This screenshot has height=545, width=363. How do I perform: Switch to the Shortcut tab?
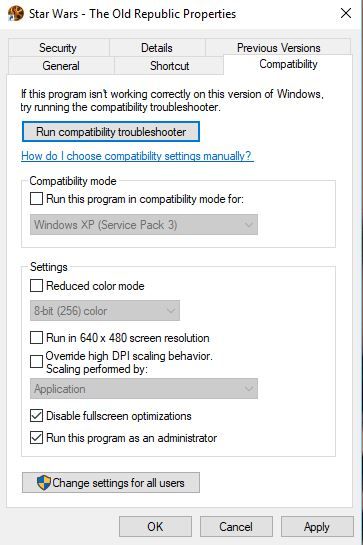pos(169,66)
